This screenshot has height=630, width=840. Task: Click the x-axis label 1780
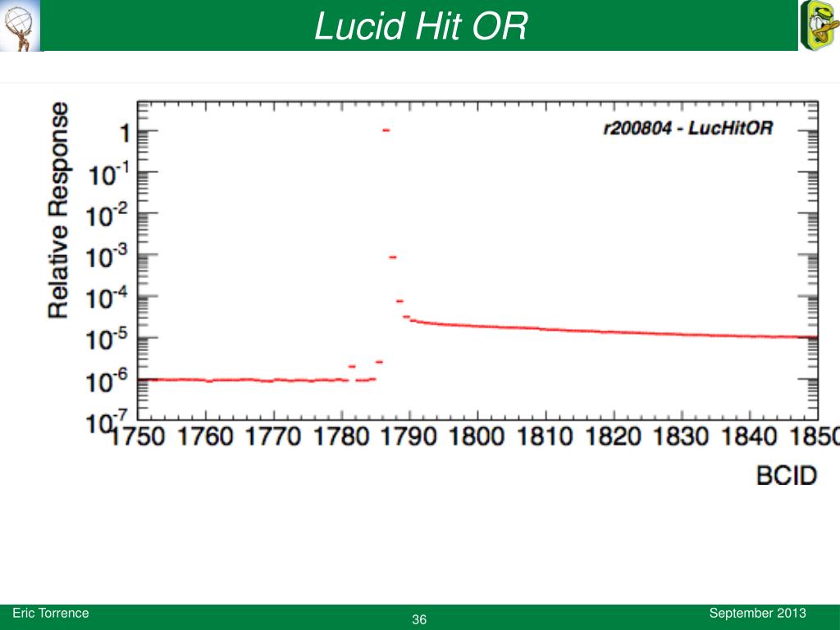(x=341, y=436)
